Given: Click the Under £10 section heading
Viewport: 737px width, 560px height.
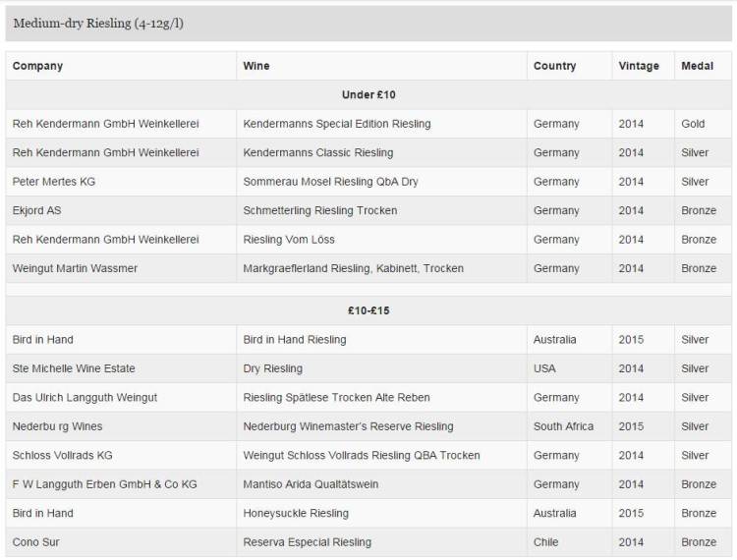Looking at the screenshot, I should point(368,94).
